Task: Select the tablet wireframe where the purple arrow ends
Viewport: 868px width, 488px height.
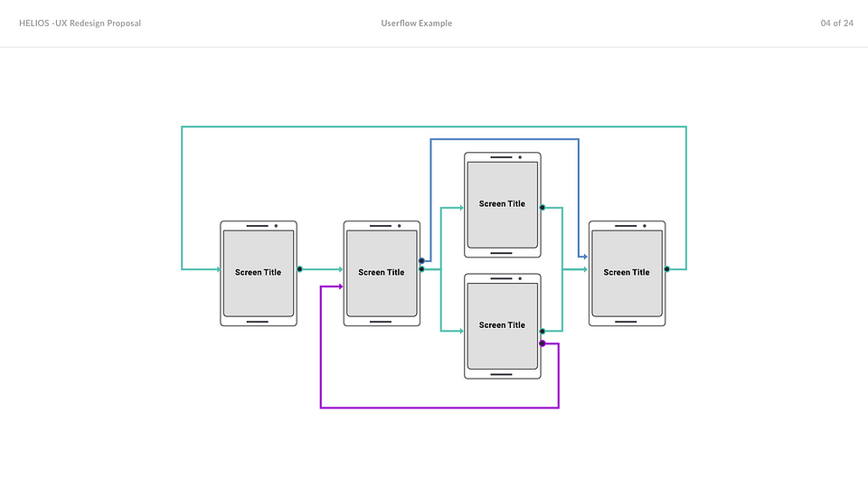Action: coord(382,273)
